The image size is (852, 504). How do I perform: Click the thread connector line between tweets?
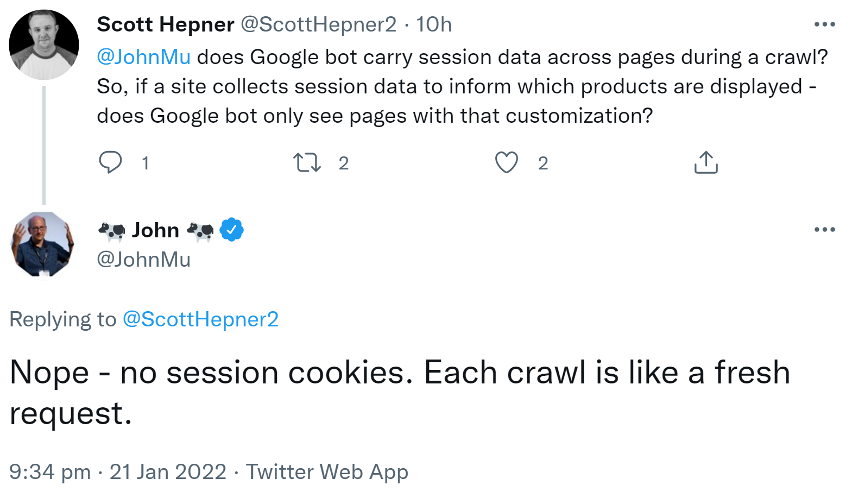(x=43, y=144)
